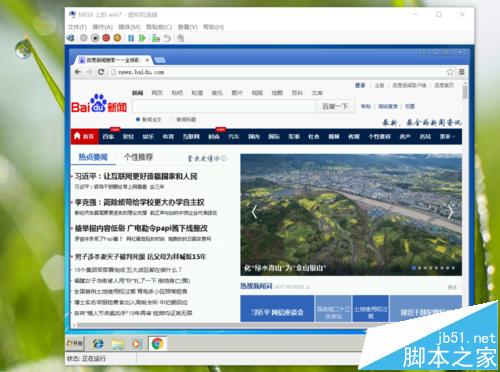
Task: Expand the 更多 dropdown in the navigation bar
Action: [447, 136]
